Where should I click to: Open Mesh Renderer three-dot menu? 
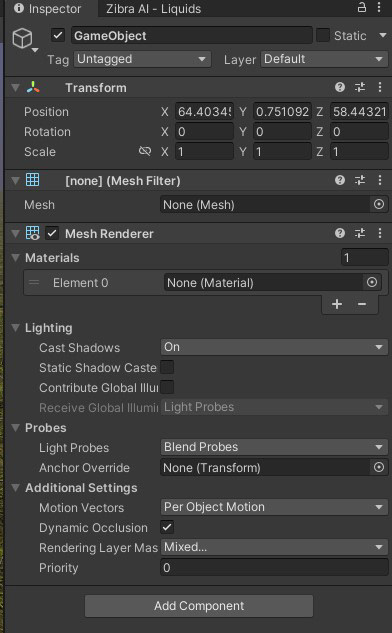click(380, 233)
